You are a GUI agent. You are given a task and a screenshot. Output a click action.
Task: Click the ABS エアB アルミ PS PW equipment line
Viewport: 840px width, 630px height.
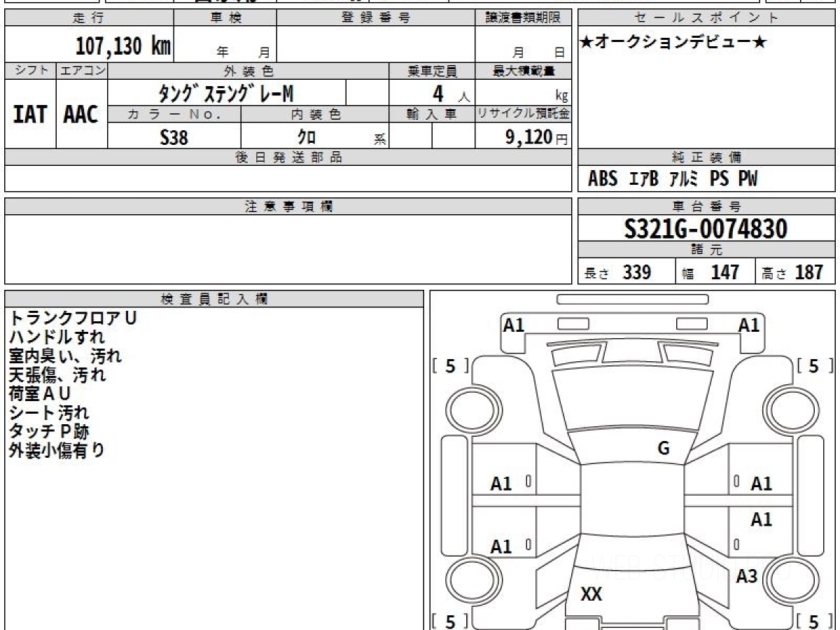(x=672, y=179)
